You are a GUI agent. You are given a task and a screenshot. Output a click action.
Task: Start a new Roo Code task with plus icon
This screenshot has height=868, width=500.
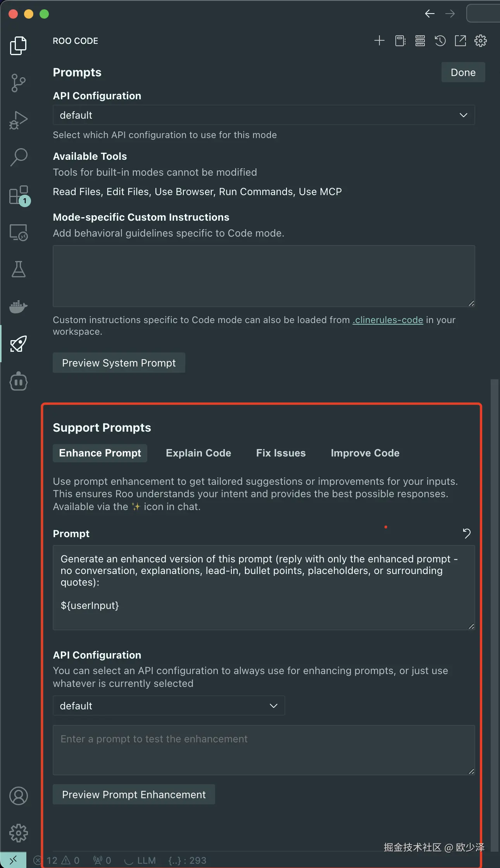(379, 41)
